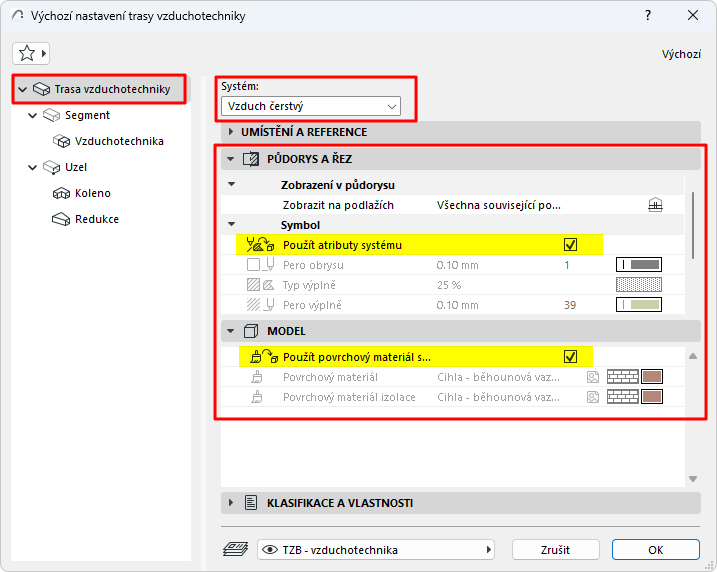The image size is (717, 572).
Task: Toggle the Použít atributy systému checkbox
Action: pyautogui.click(x=570, y=245)
